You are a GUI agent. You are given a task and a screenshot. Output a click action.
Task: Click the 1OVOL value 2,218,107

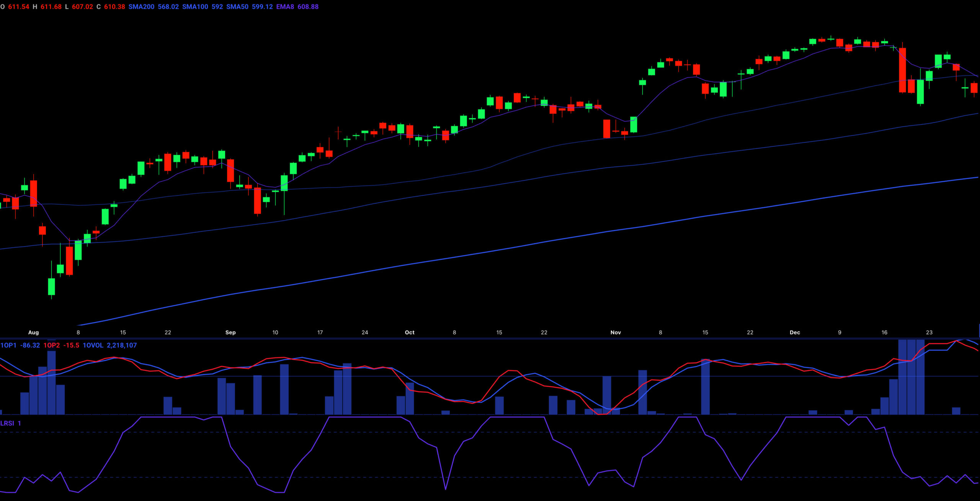click(122, 345)
